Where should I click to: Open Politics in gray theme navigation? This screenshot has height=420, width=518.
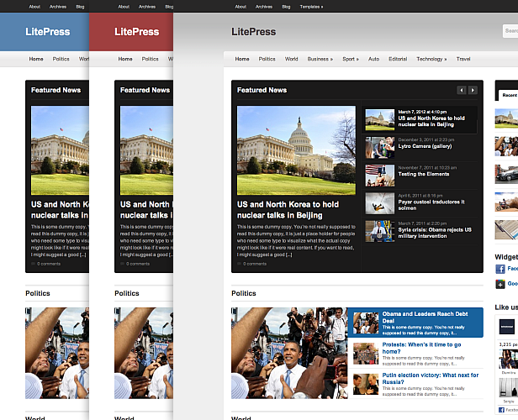pyautogui.click(x=267, y=59)
